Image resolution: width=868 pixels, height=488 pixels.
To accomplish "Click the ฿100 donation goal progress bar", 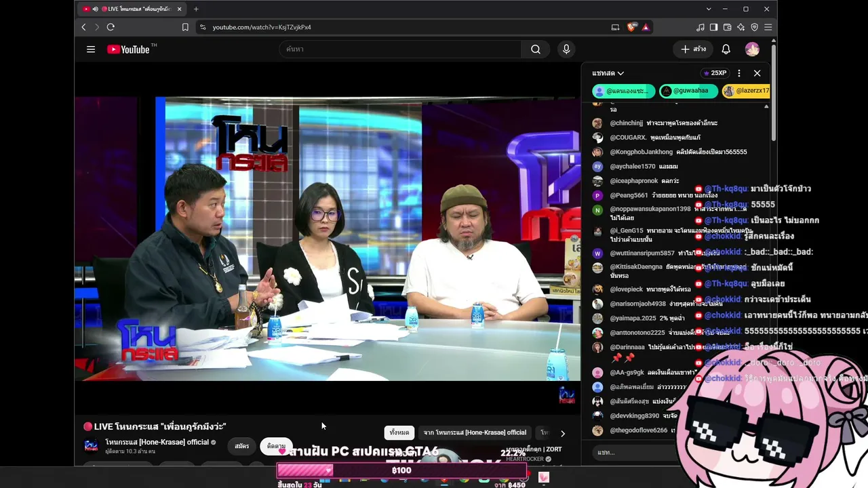I will point(401,470).
